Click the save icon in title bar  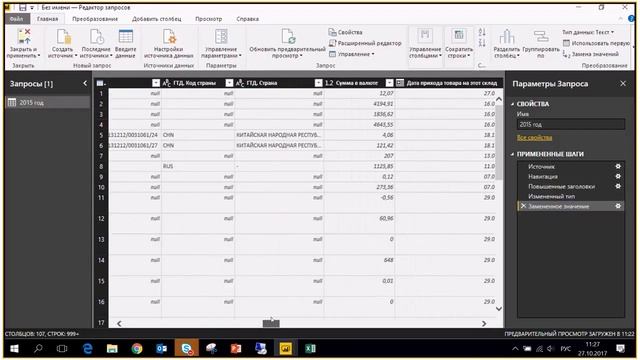click(x=22, y=7)
